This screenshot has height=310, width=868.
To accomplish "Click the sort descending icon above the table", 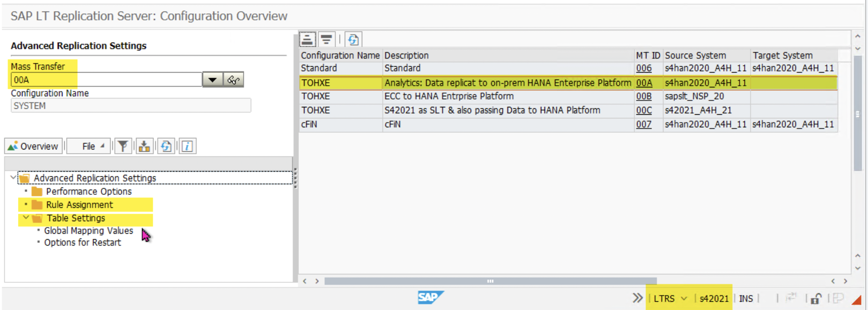I will pos(326,40).
